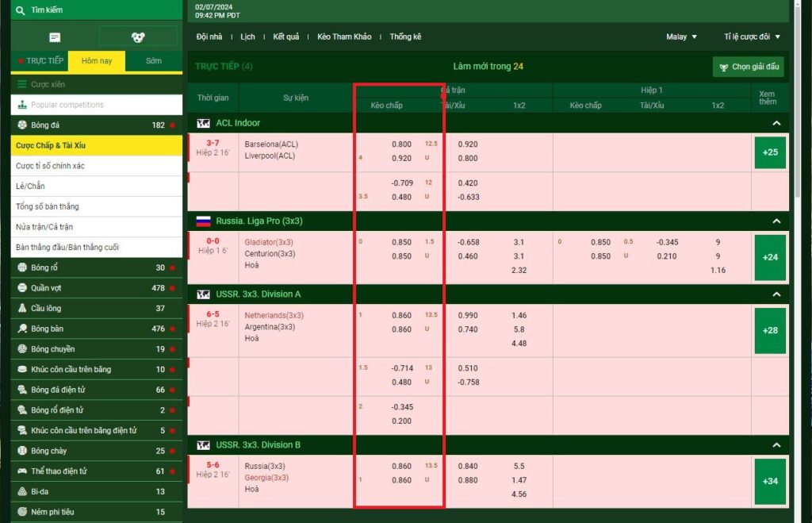Open the Kết quả menu item
Screen dimensions: 812x523
[285, 37]
